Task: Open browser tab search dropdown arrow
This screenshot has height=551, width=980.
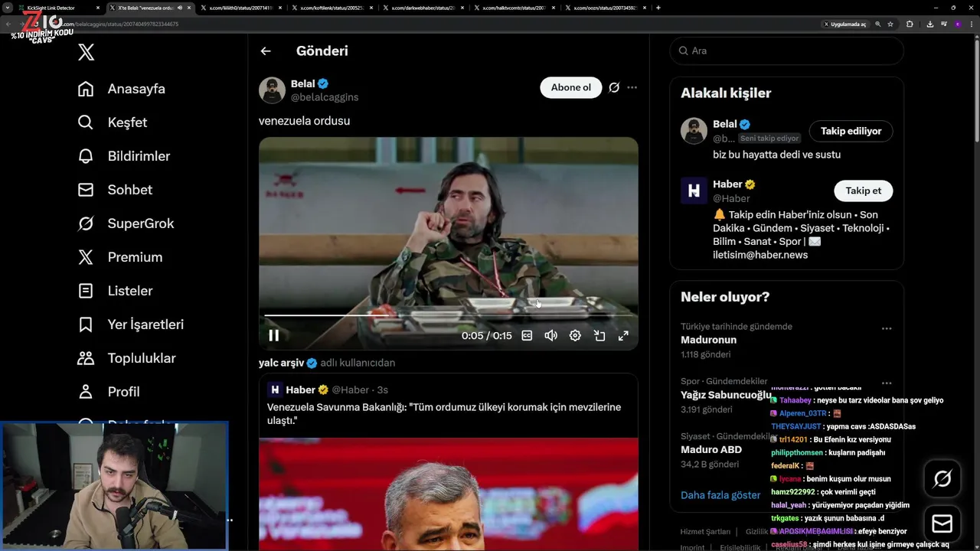Action: click(x=8, y=8)
